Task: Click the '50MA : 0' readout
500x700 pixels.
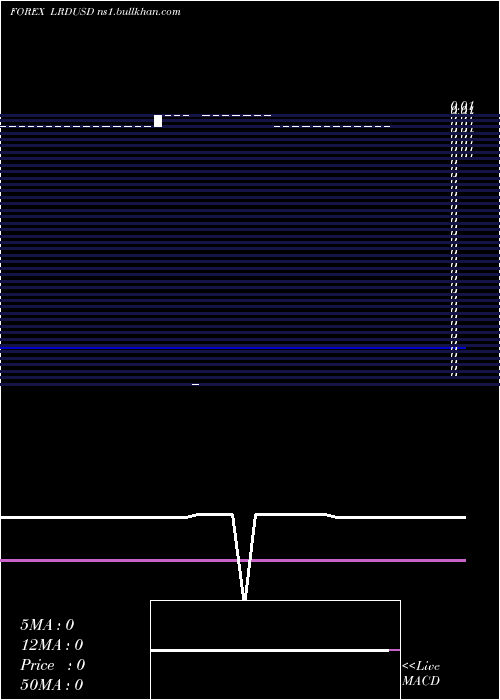Action: tap(52, 685)
